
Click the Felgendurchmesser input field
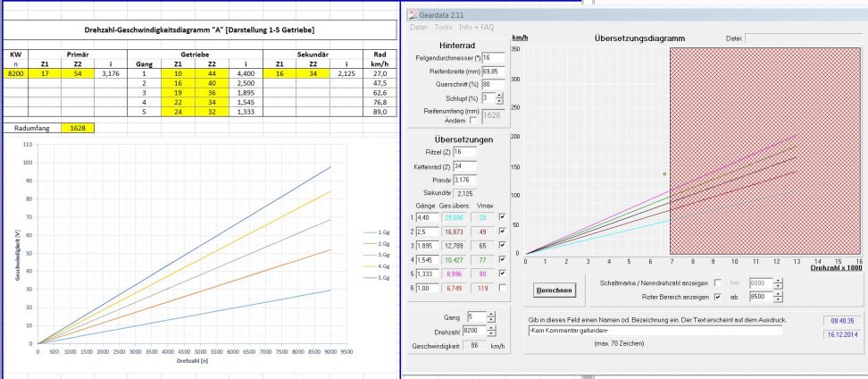(x=495, y=58)
